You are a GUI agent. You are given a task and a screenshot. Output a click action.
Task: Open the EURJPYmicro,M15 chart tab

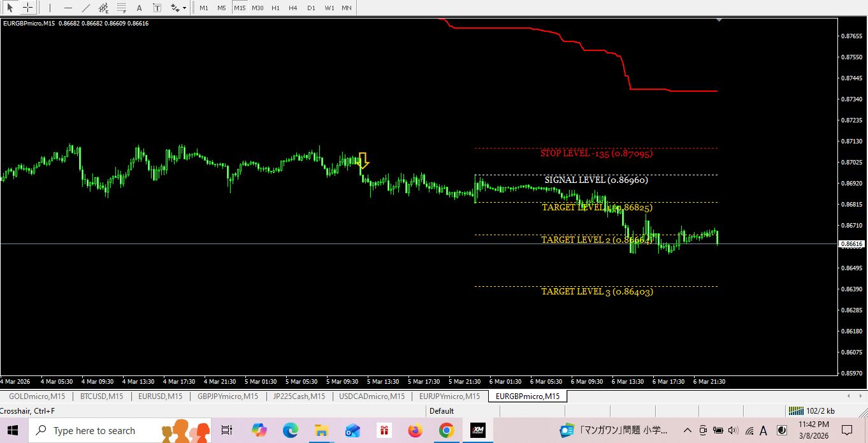click(x=449, y=396)
